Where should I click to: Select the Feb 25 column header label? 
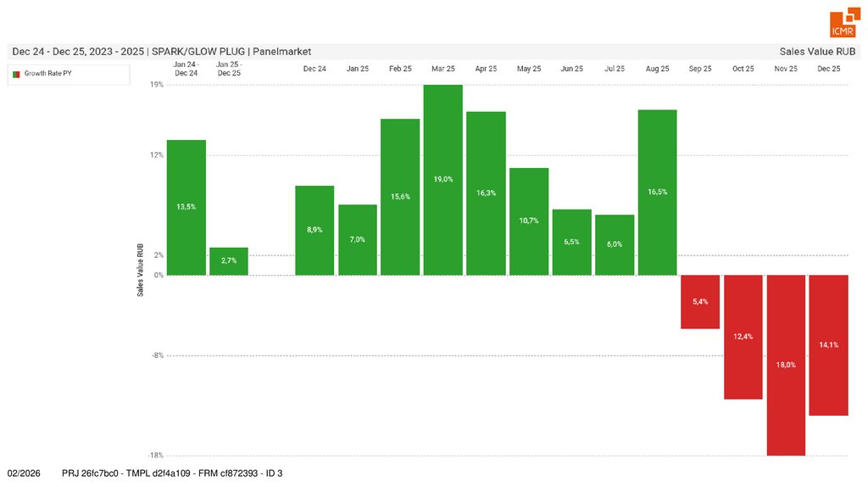(401, 69)
